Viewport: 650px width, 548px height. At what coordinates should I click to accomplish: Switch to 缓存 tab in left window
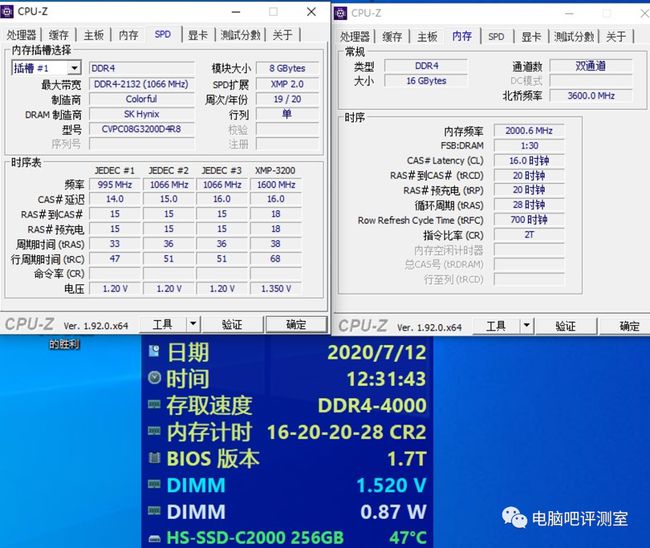58,35
